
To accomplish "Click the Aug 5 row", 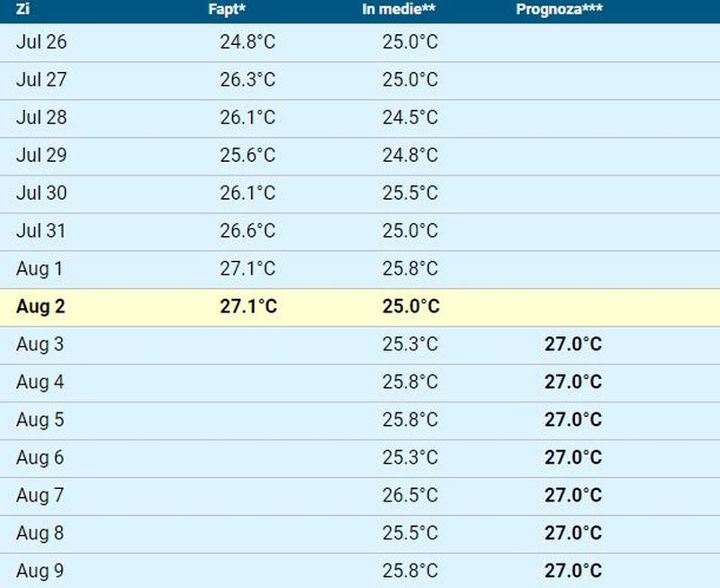I will click(360, 420).
